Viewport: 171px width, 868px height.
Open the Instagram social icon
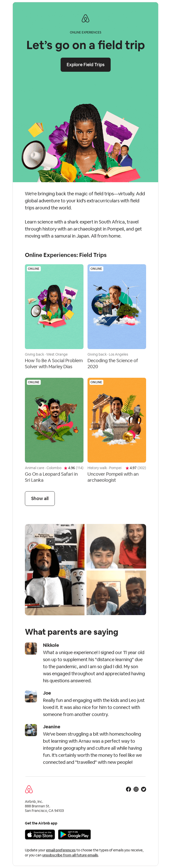[136, 789]
